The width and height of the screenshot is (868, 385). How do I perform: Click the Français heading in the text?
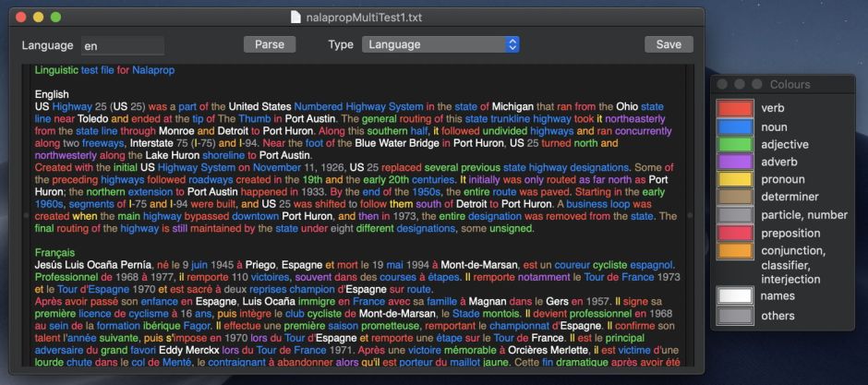tap(56, 252)
